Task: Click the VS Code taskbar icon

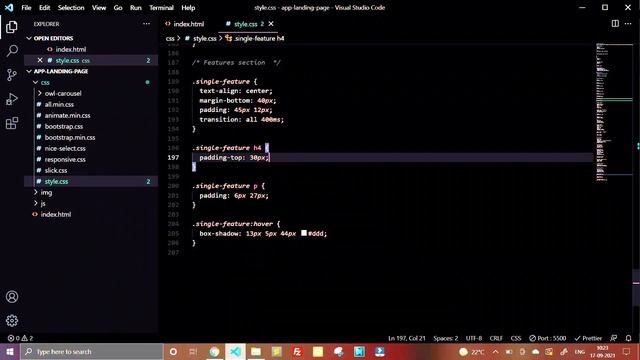Action: tap(235, 351)
